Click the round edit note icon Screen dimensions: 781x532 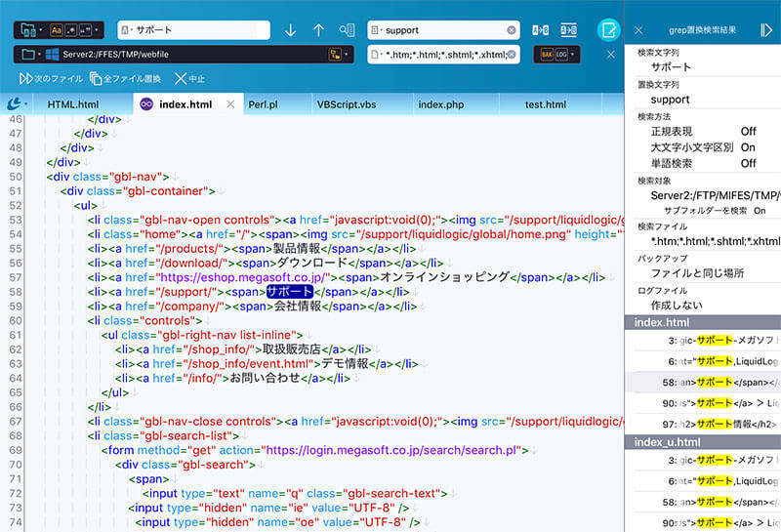pos(610,29)
